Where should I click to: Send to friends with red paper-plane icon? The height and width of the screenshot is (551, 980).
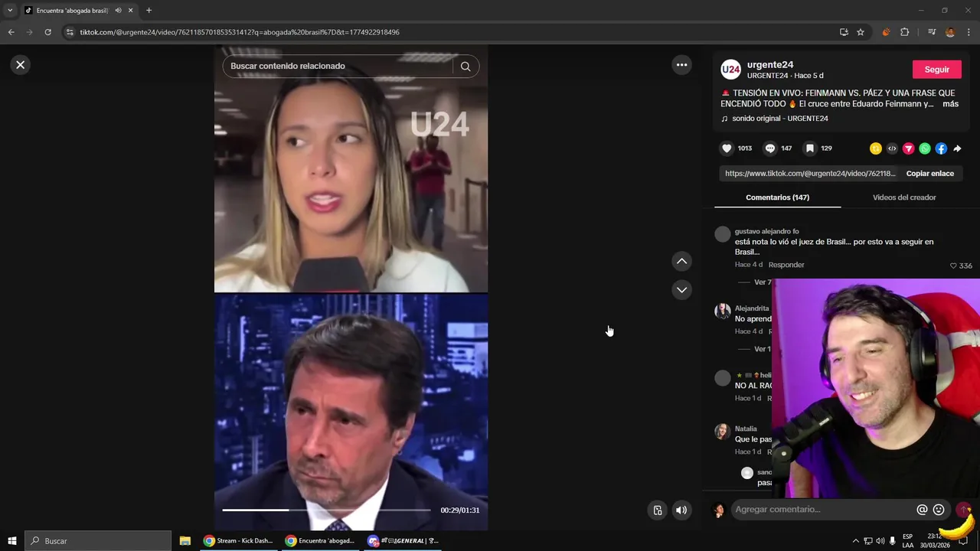pos(908,148)
